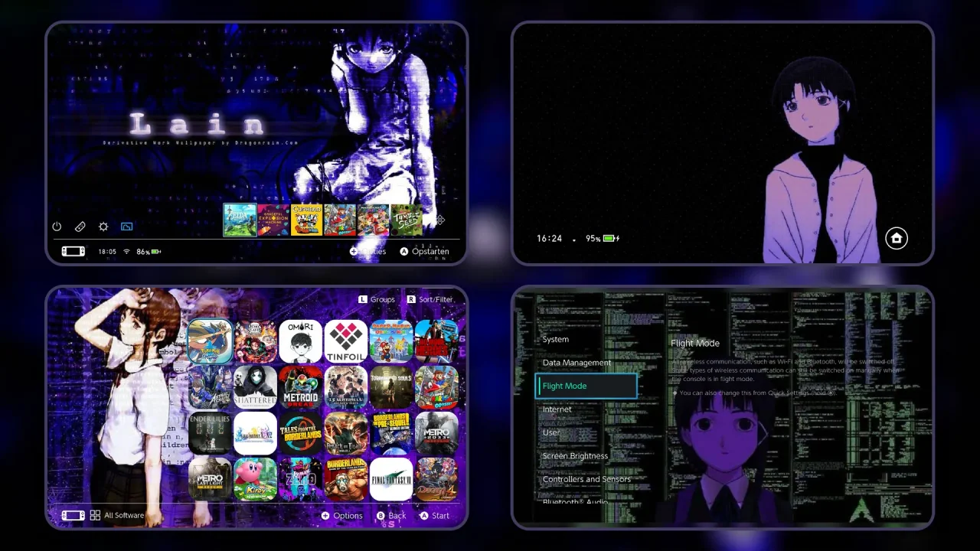980x551 pixels.
Task: Select the Tormented Souls game icon
Action: 391,387
